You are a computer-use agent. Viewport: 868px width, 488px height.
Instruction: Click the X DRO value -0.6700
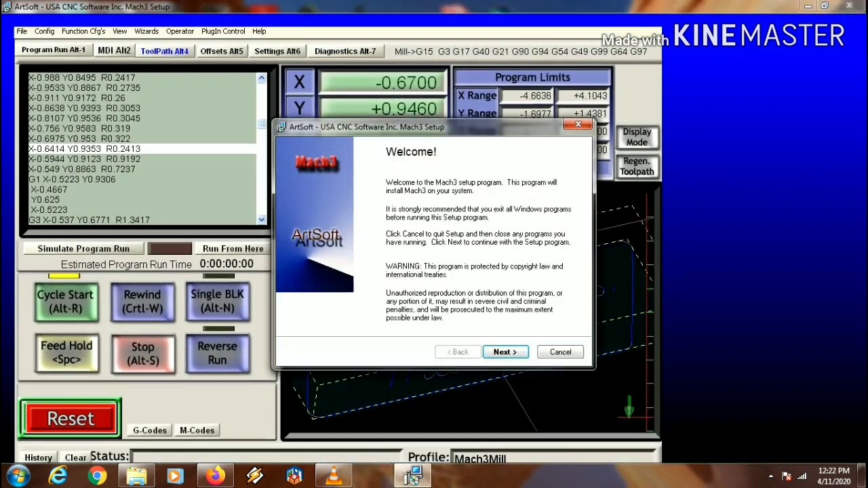coord(382,83)
